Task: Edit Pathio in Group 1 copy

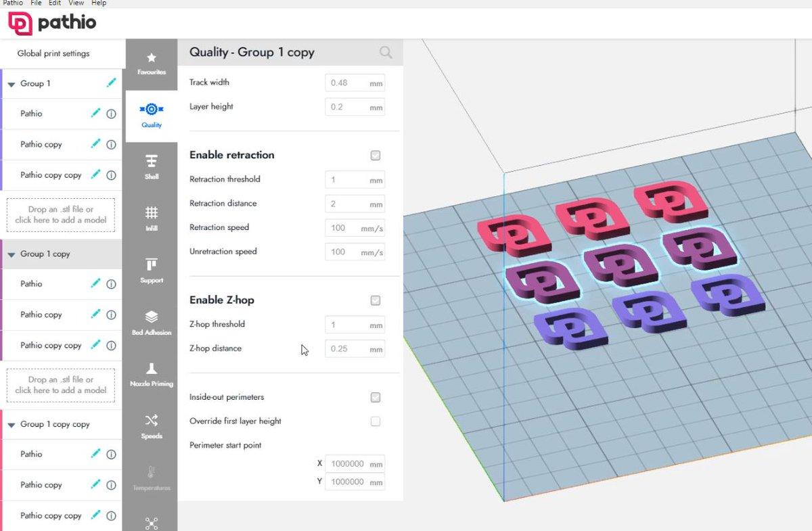Action: pyautogui.click(x=95, y=284)
